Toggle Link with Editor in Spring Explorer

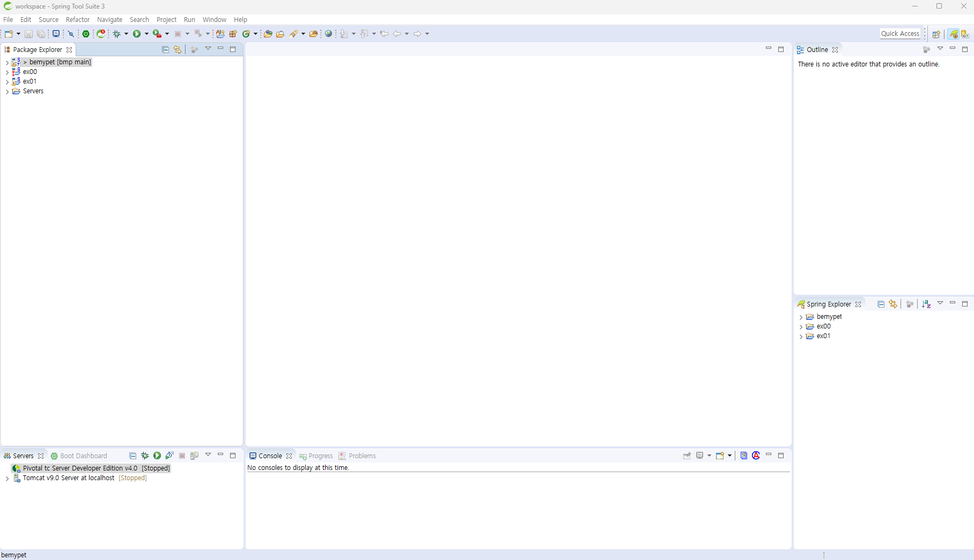(893, 304)
